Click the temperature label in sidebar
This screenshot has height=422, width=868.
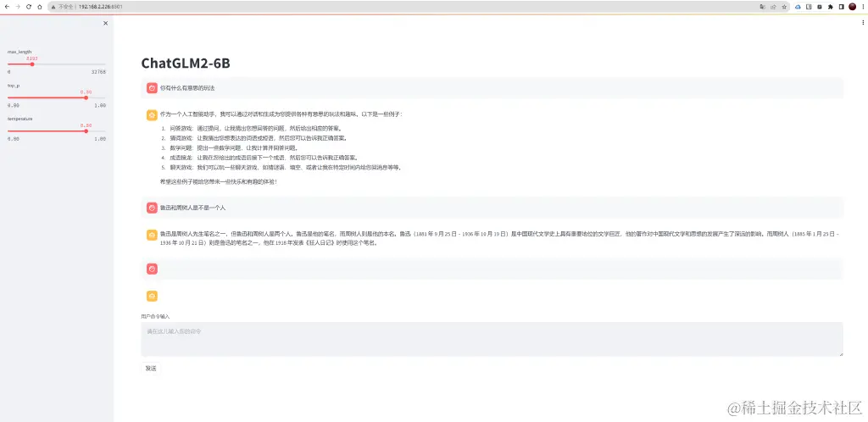pyautogui.click(x=20, y=119)
